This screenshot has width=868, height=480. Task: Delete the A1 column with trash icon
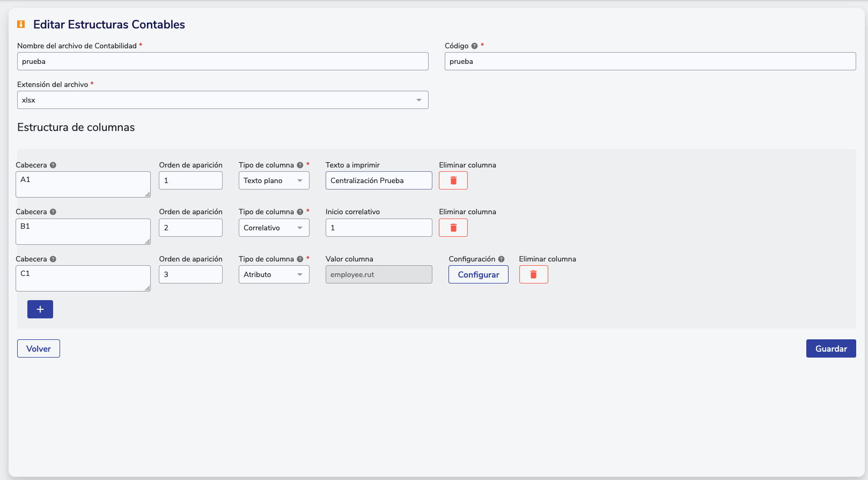[453, 180]
